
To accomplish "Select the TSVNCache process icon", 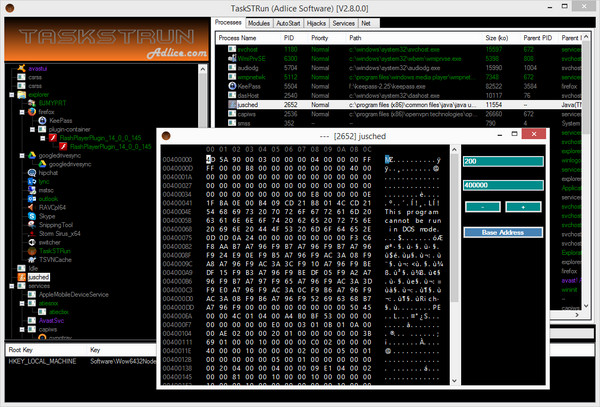I will pyautogui.click(x=32, y=260).
